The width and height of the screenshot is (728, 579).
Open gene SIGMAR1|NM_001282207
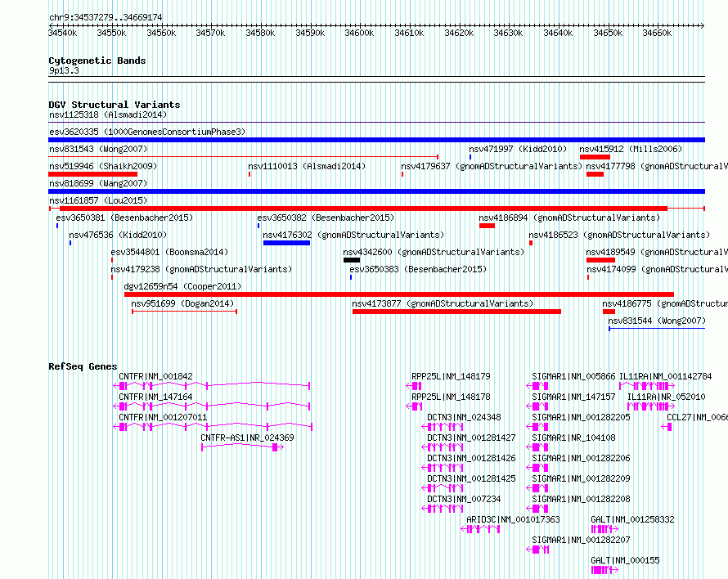[x=581, y=540]
